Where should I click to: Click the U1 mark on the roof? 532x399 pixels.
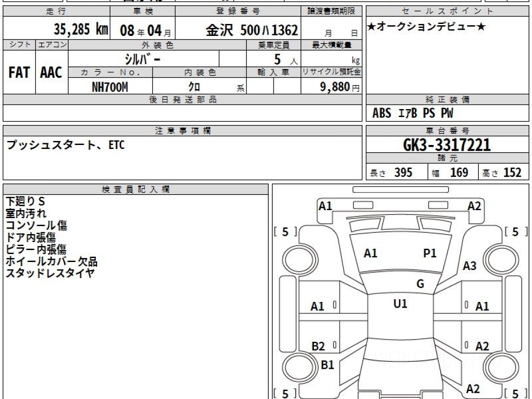(400, 304)
